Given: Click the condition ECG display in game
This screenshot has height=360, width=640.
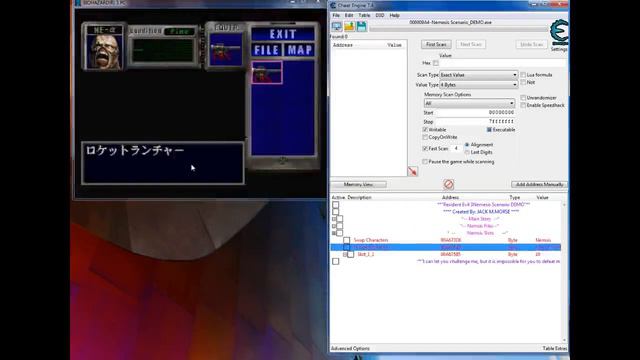Looking at the screenshot, I should (x=163, y=50).
